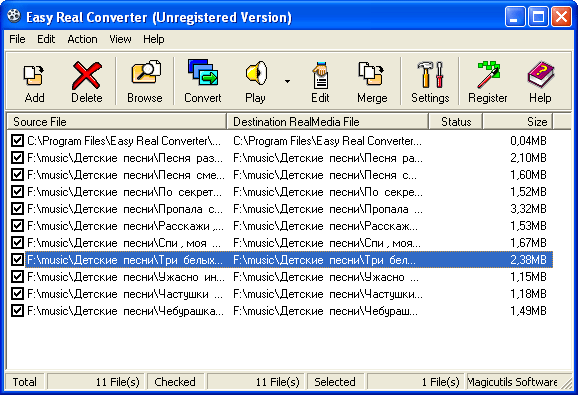Open the Help menu in menu bar
578x395 pixels.
[154, 39]
